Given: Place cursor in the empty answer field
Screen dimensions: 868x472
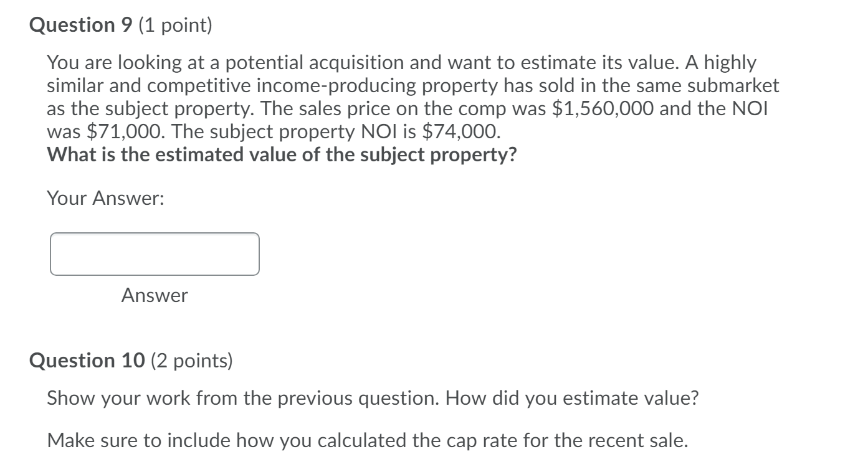Looking at the screenshot, I should 155,253.
